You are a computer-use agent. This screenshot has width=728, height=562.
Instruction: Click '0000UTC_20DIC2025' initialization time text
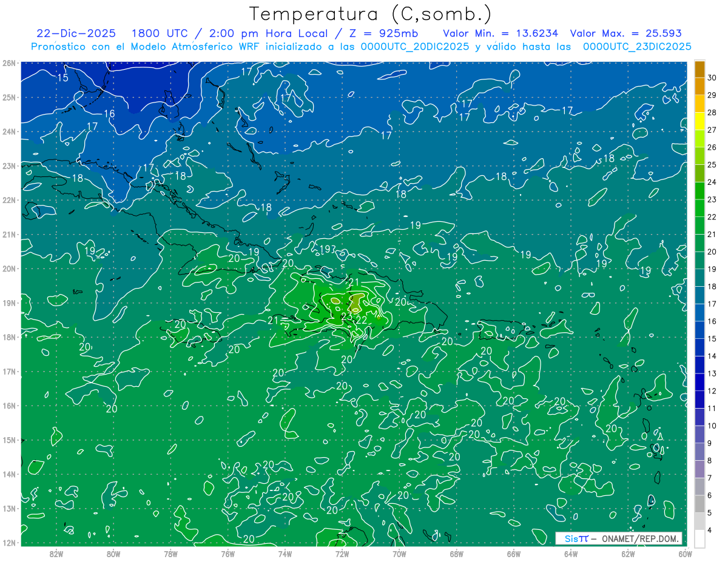point(415,47)
